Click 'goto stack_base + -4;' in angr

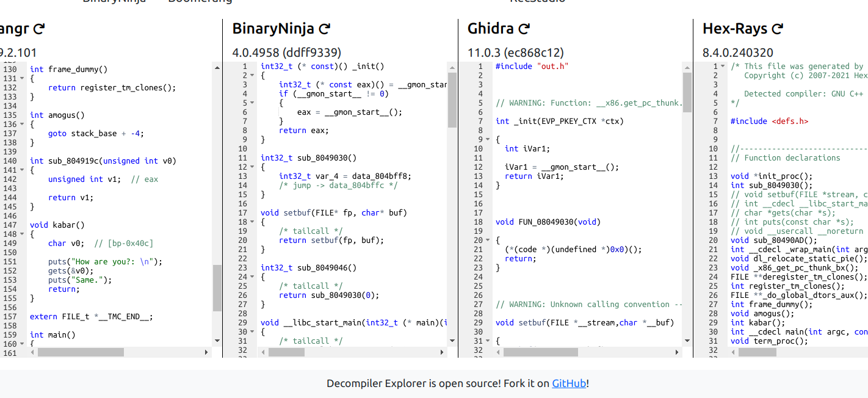[x=96, y=134]
